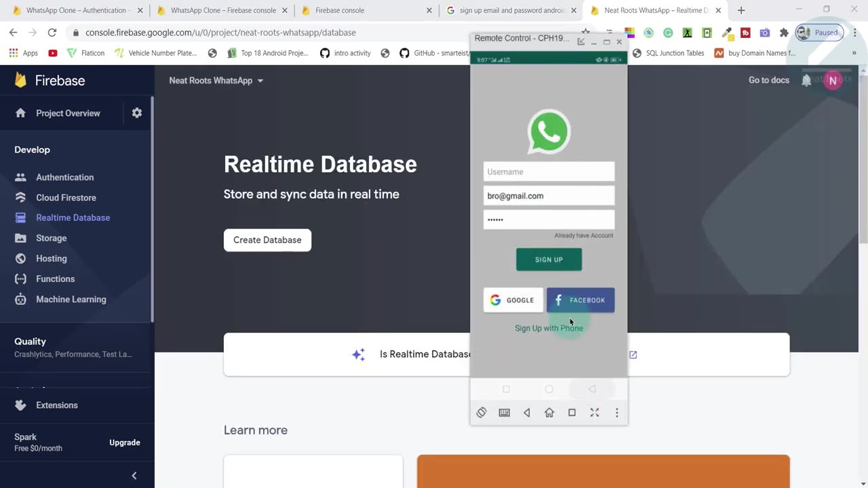
Task: Click the Paused profile button
Action: (818, 33)
